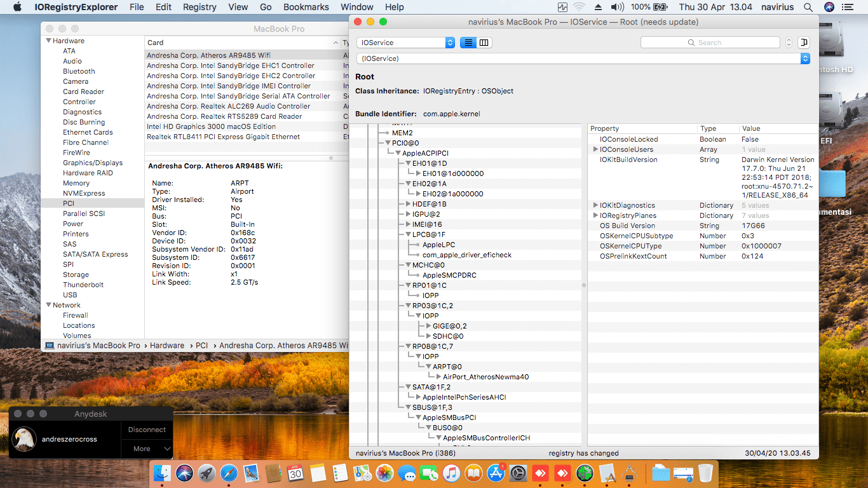868x488 pixels.
Task: Select PCI in the Hardware sidebar
Action: click(x=70, y=203)
